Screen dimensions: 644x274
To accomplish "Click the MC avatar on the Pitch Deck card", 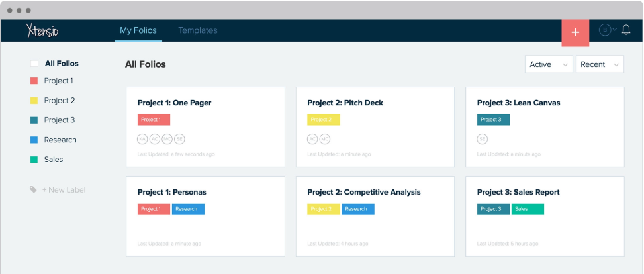I will coord(324,139).
